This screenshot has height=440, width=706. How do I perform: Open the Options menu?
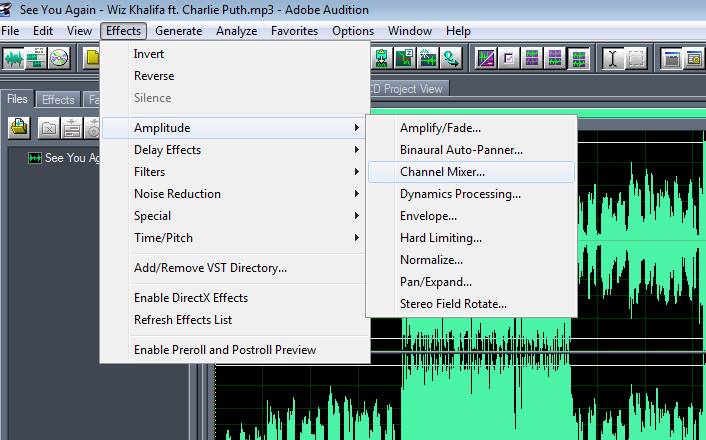click(353, 31)
